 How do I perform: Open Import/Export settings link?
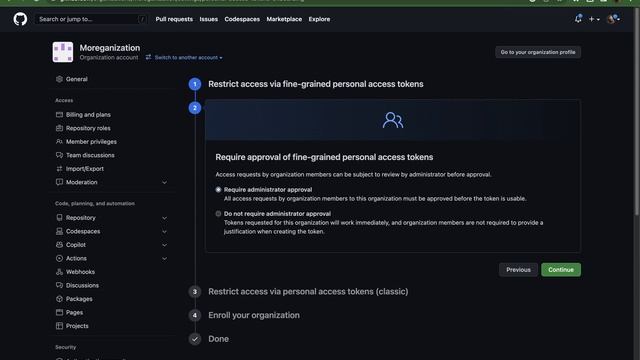click(x=85, y=169)
